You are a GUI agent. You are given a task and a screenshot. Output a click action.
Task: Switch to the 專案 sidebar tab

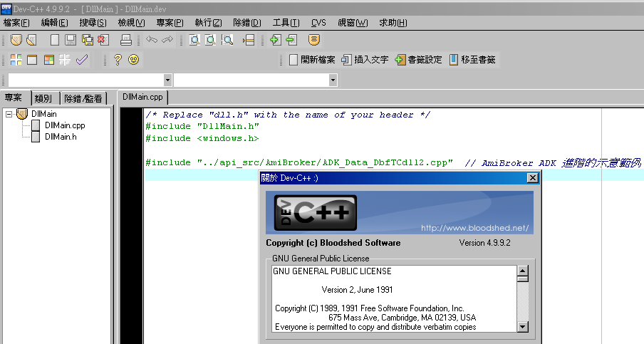[14, 98]
